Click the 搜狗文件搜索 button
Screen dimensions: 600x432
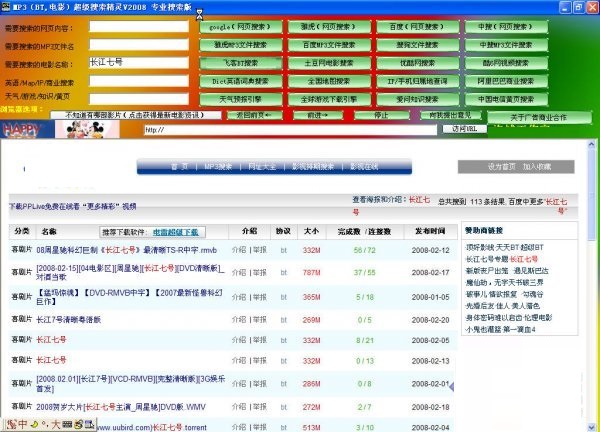(x=417, y=45)
